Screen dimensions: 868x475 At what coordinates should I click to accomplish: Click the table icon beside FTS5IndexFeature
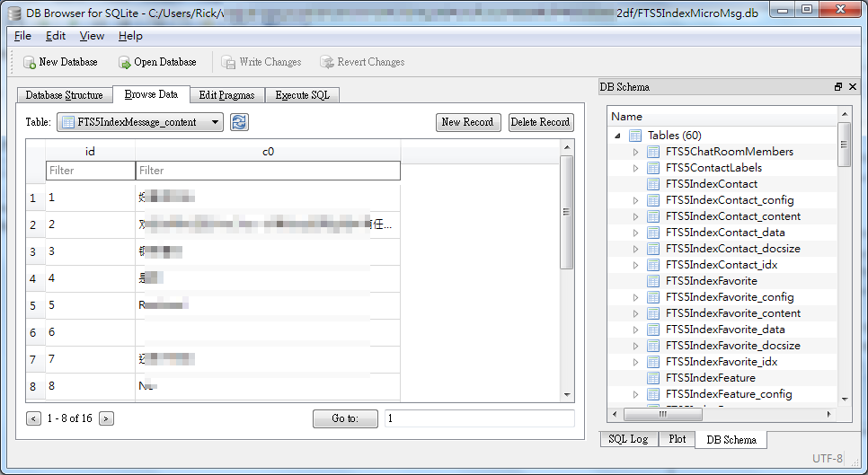point(653,378)
